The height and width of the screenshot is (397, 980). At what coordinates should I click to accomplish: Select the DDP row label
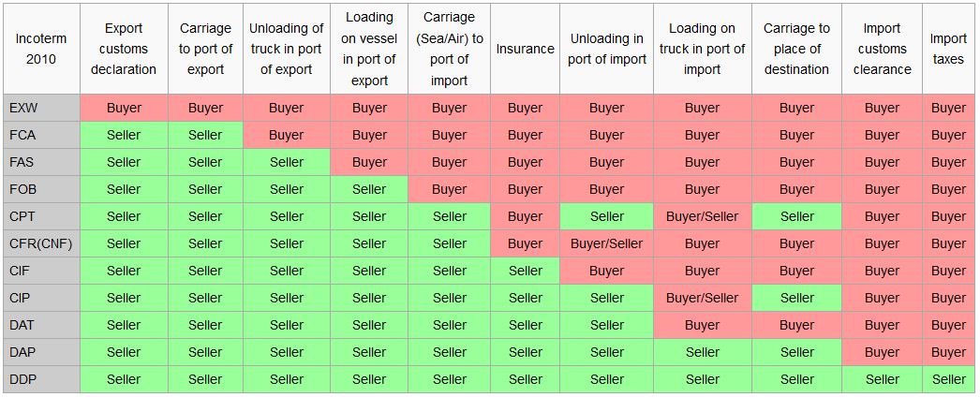pyautogui.click(x=23, y=379)
